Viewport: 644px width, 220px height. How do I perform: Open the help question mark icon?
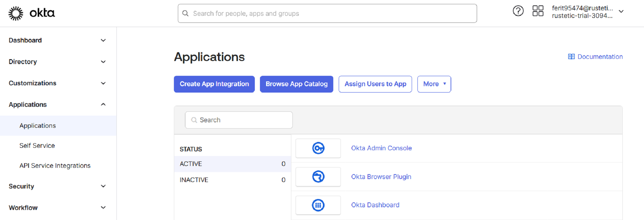[518, 11]
